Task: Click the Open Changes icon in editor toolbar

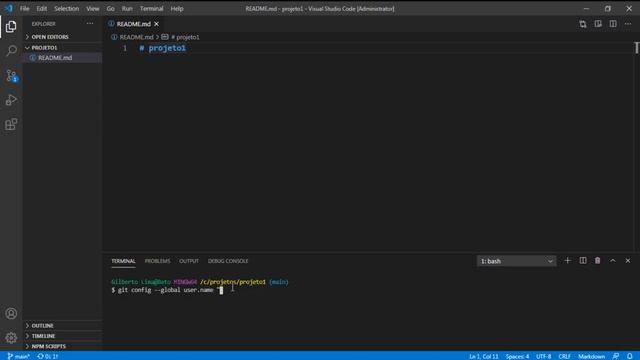Action: click(x=582, y=24)
